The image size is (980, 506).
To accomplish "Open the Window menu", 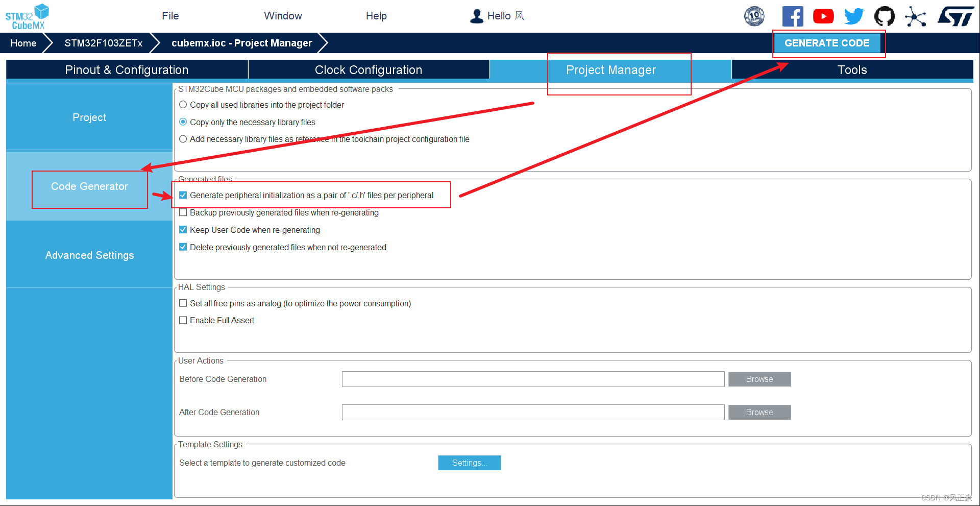I will click(x=283, y=16).
